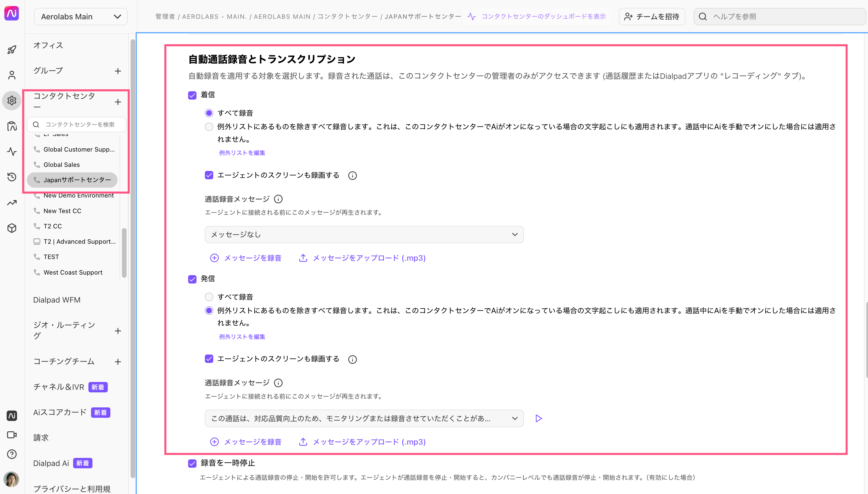This screenshot has width=868, height=494.
Task: Open オフィス section in sidebar
Action: [48, 45]
